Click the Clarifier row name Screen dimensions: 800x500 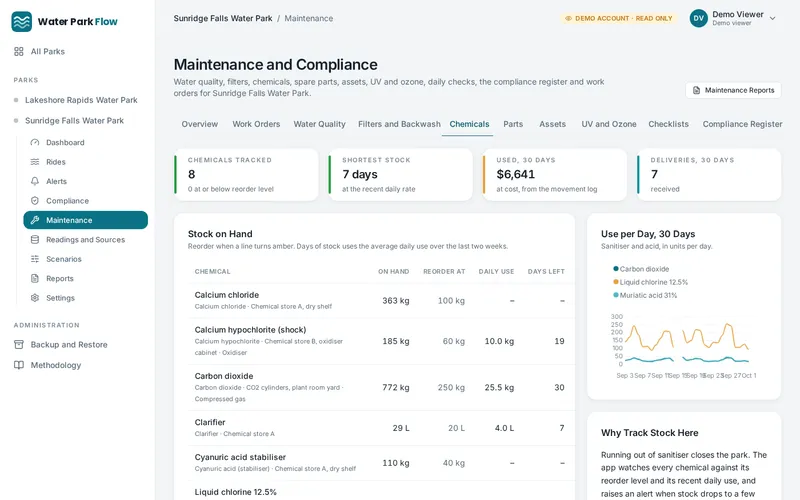(x=210, y=422)
